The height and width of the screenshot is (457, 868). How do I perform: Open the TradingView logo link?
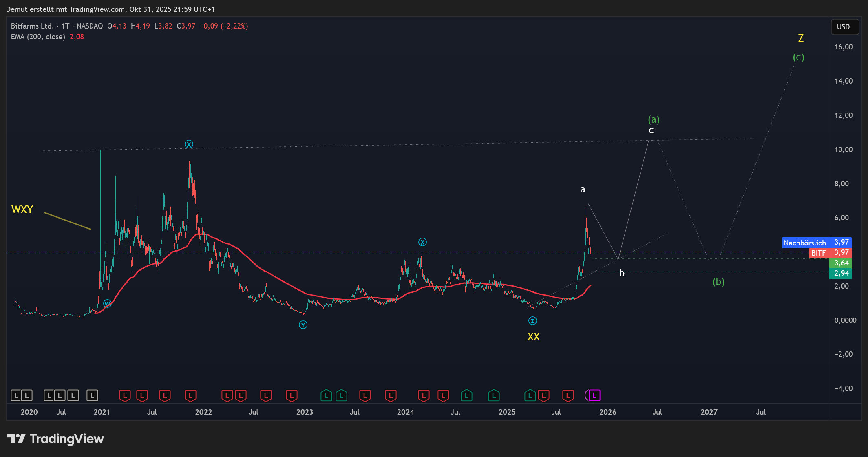(56, 439)
